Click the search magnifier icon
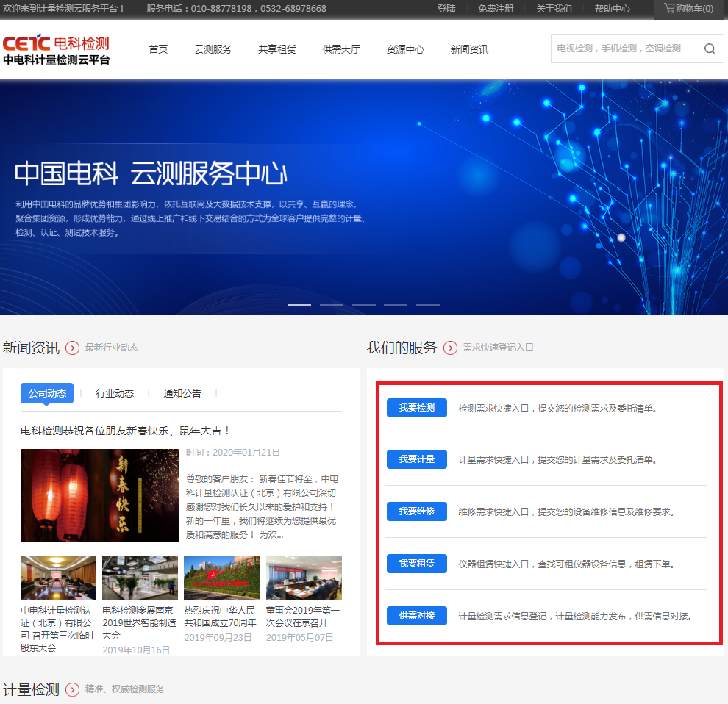 click(x=710, y=49)
